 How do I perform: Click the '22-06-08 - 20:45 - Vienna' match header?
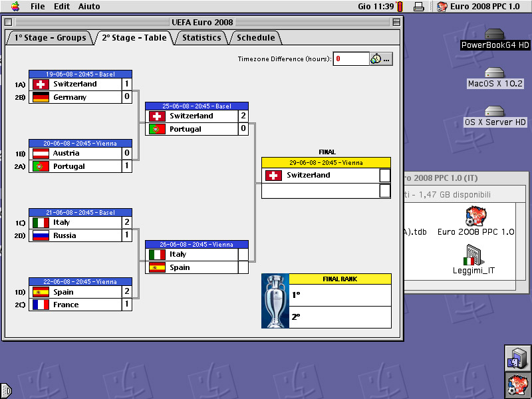point(80,282)
